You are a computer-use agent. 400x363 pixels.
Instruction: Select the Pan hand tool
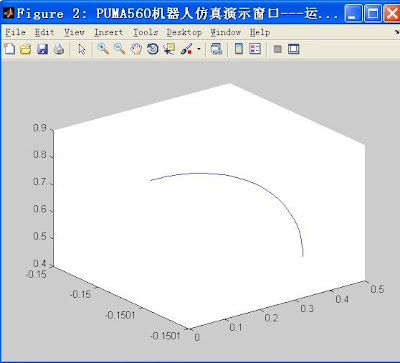click(x=136, y=49)
